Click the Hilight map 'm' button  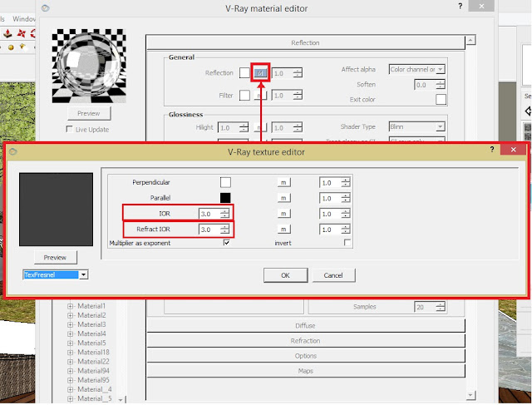point(260,127)
